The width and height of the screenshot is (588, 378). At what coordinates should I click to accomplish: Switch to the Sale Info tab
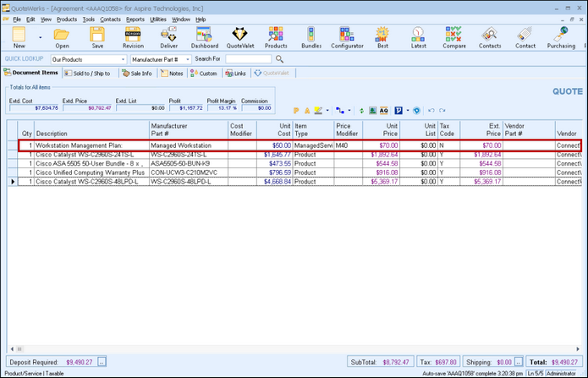pos(136,74)
